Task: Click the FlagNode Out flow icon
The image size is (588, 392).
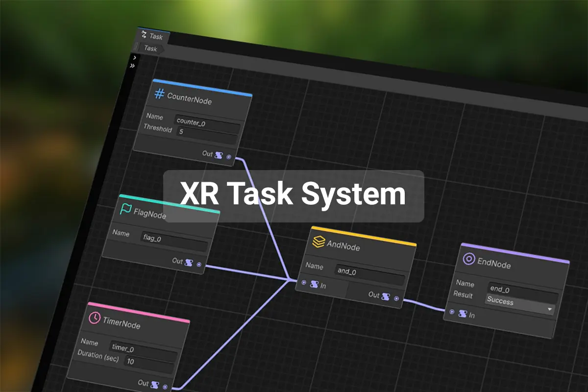Action: pyautogui.click(x=189, y=262)
